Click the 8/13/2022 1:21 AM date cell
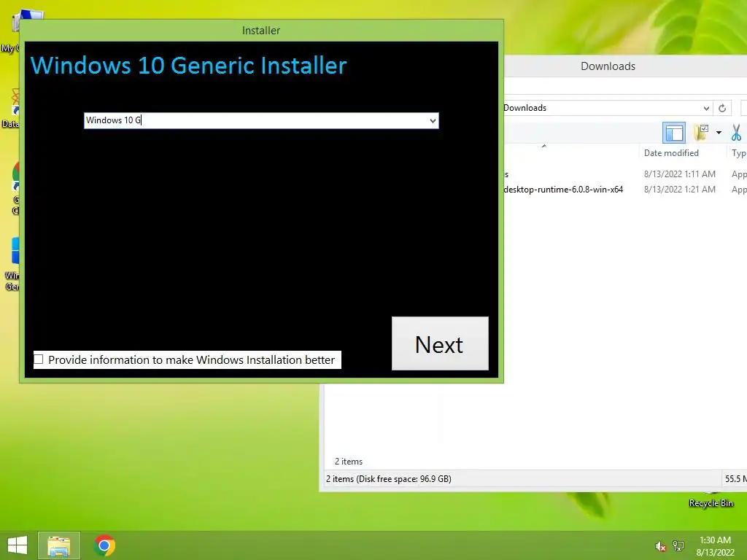This screenshot has width=747, height=560. tap(679, 190)
